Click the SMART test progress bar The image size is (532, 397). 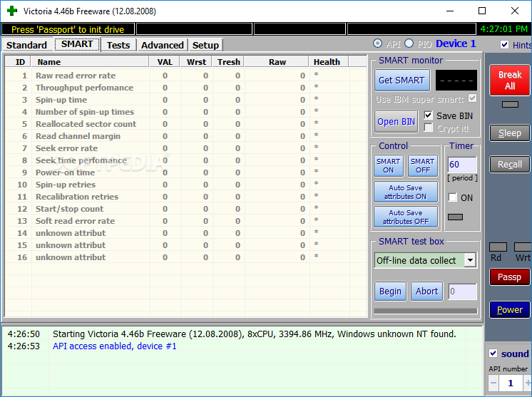tap(426, 311)
